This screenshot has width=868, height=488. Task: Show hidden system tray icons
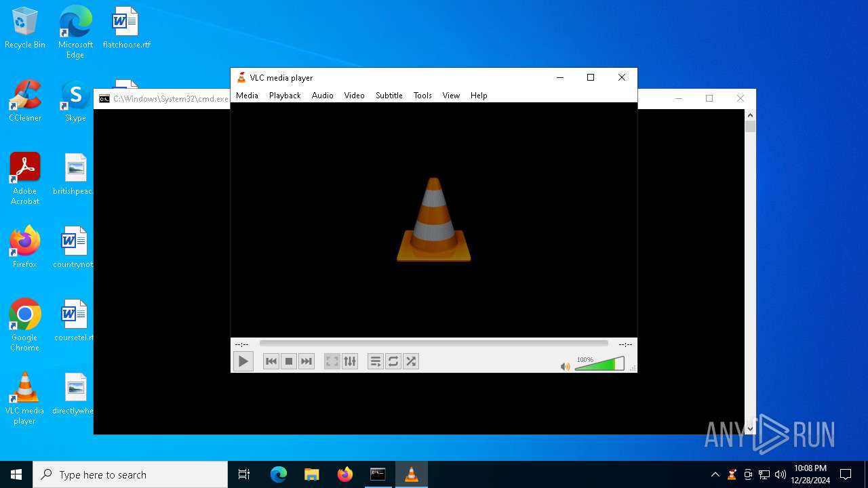coord(715,474)
